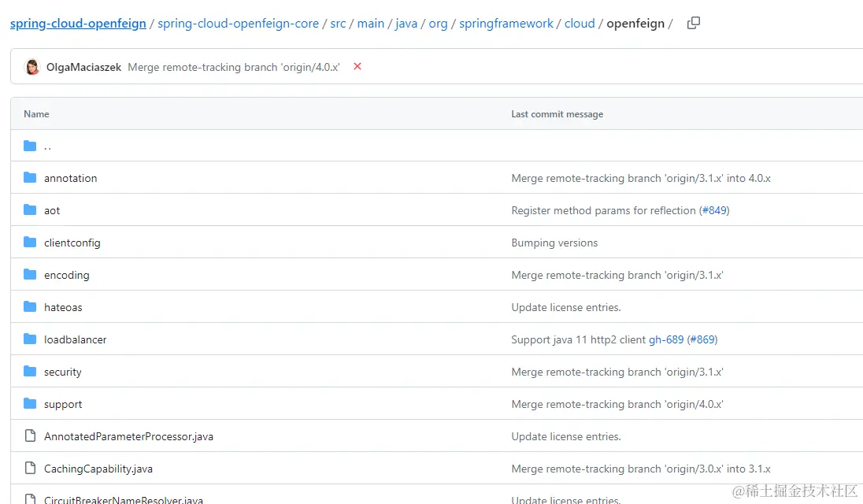This screenshot has height=504, width=863.
Task: Click the Last commit message column header
Action: click(x=557, y=114)
